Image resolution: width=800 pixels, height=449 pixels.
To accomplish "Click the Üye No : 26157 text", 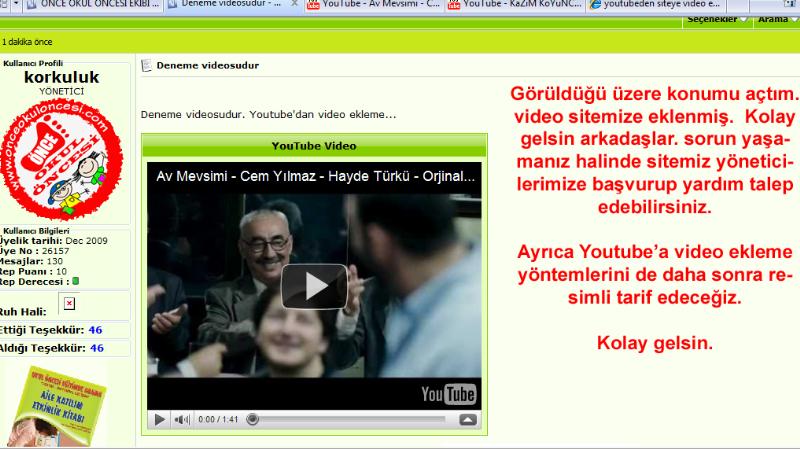I will (x=35, y=251).
